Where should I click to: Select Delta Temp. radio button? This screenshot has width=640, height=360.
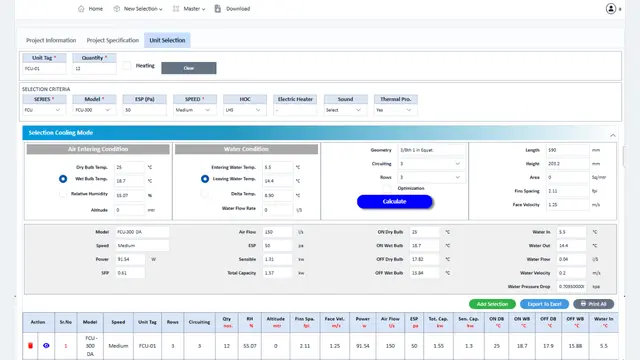(205, 194)
